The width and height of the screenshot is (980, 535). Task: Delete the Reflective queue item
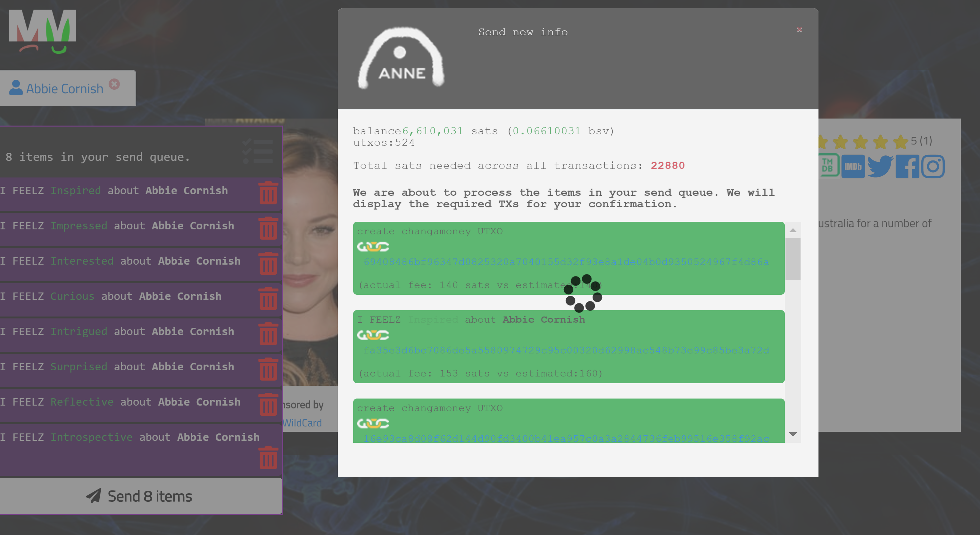pos(268,405)
